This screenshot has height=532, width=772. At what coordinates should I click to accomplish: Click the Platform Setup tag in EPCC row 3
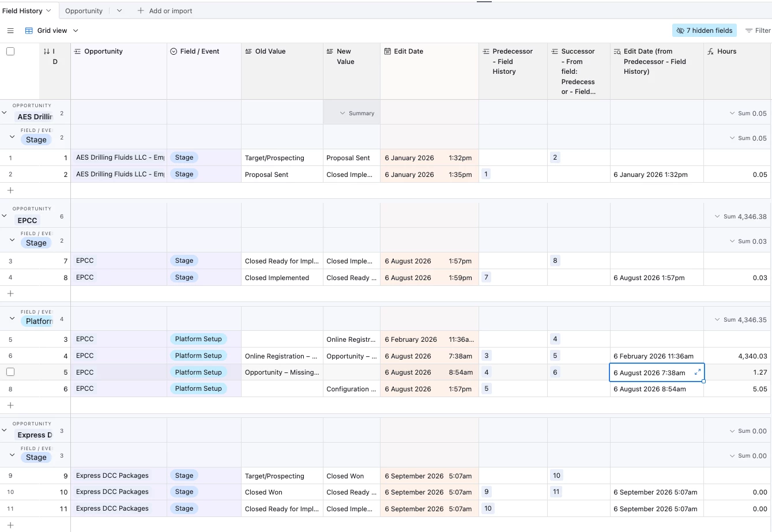[198, 339]
